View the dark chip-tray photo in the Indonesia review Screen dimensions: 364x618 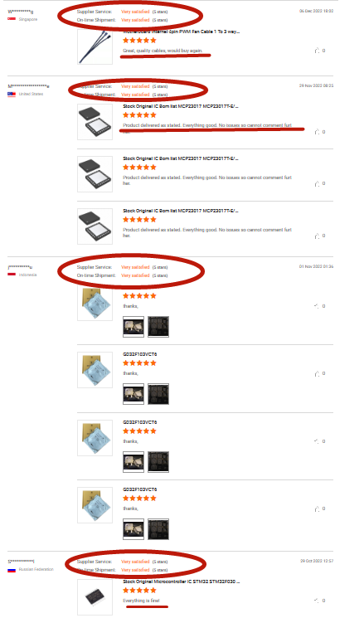(158, 326)
